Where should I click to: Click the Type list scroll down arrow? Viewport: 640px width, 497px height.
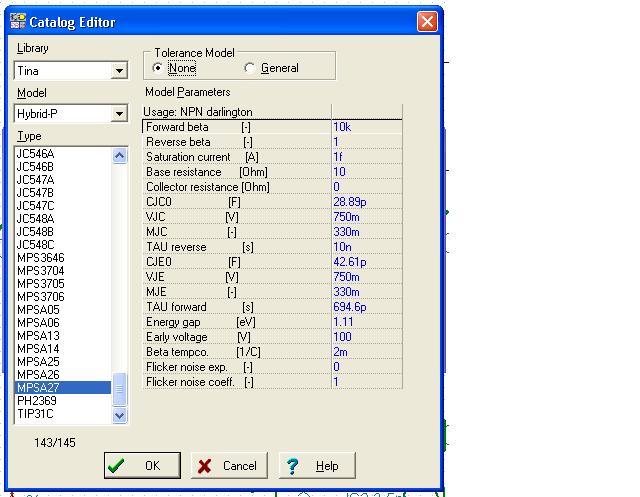pos(119,415)
